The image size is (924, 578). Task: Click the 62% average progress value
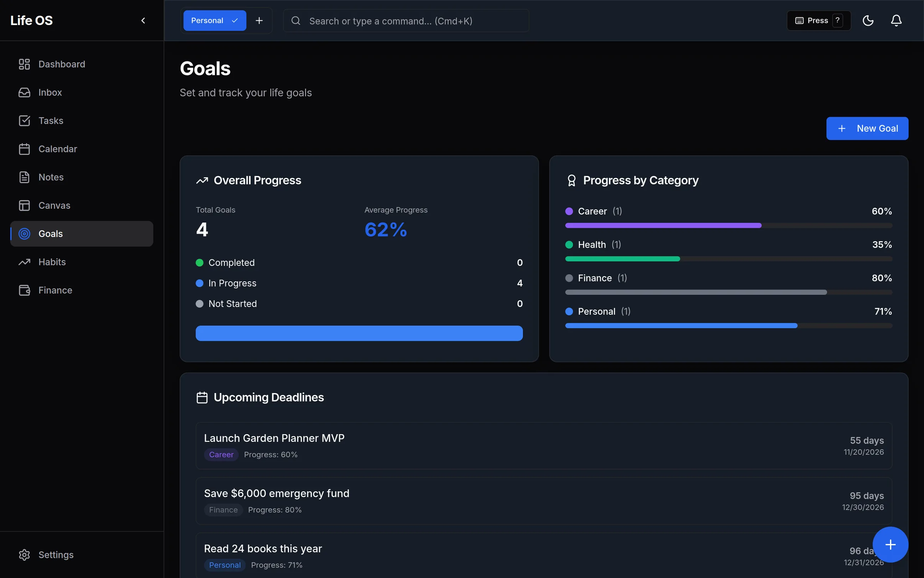tap(385, 230)
